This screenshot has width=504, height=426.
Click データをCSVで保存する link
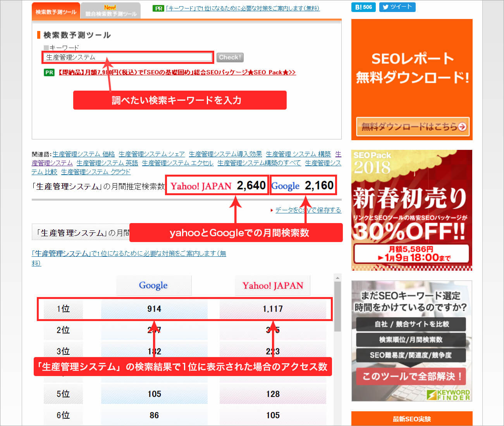308,210
